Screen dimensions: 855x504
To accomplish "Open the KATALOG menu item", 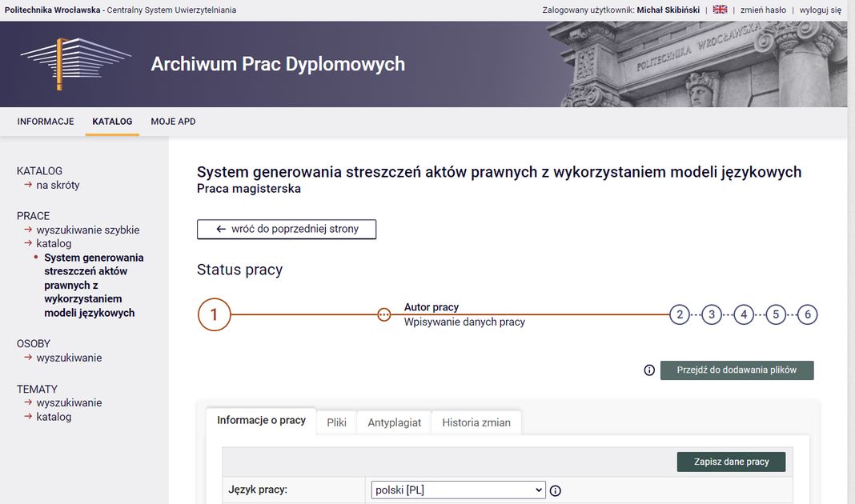I will click(x=112, y=122).
